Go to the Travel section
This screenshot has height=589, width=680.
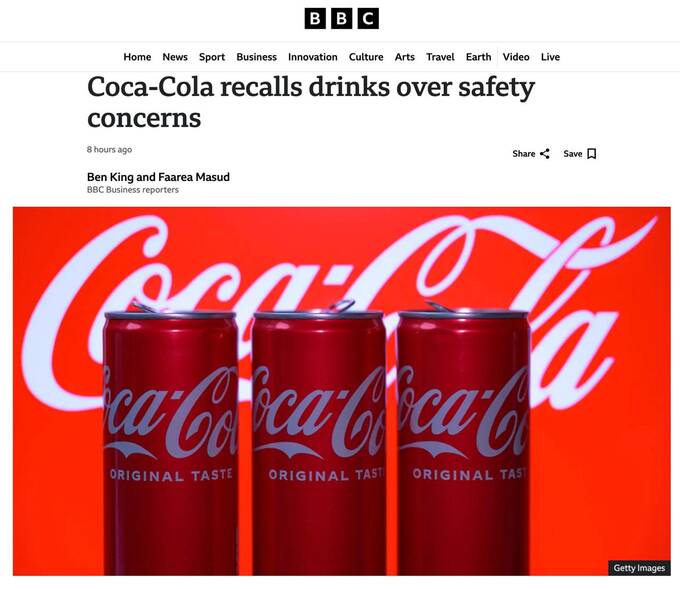[440, 57]
